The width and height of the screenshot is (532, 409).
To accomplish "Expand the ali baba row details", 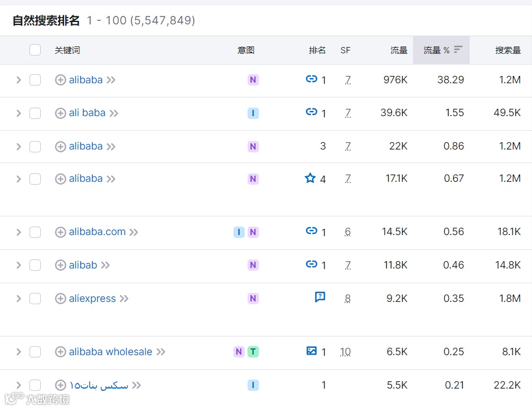I will [19, 113].
